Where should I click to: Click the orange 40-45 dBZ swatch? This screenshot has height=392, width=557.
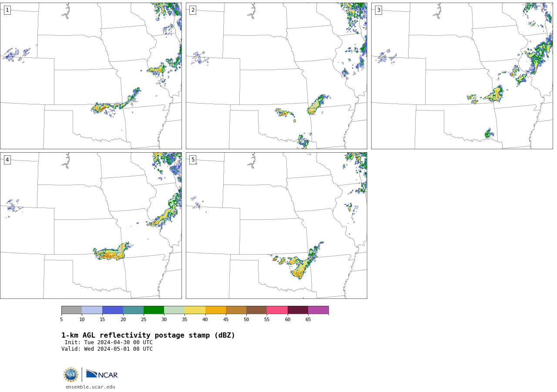pyautogui.click(x=215, y=310)
